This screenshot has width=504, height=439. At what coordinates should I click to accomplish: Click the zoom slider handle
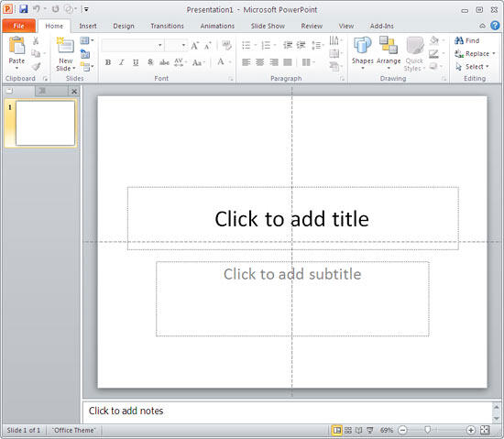[428, 430]
